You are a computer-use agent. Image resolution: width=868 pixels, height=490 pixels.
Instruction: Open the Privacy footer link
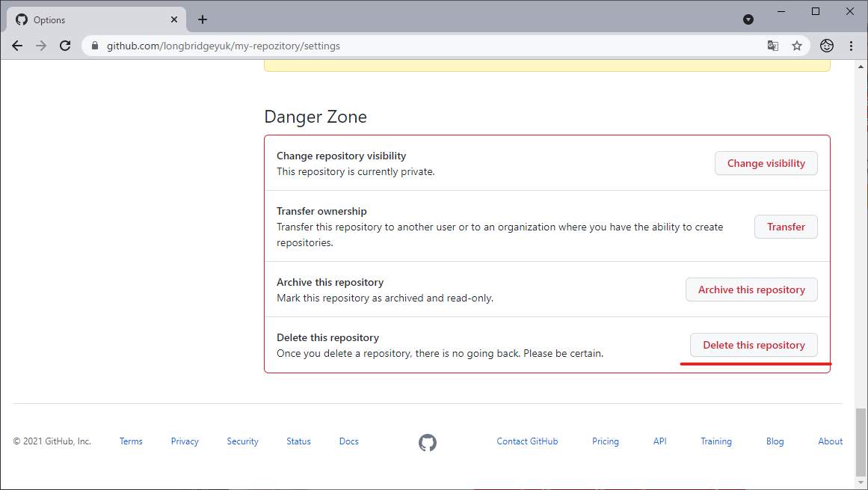click(185, 441)
